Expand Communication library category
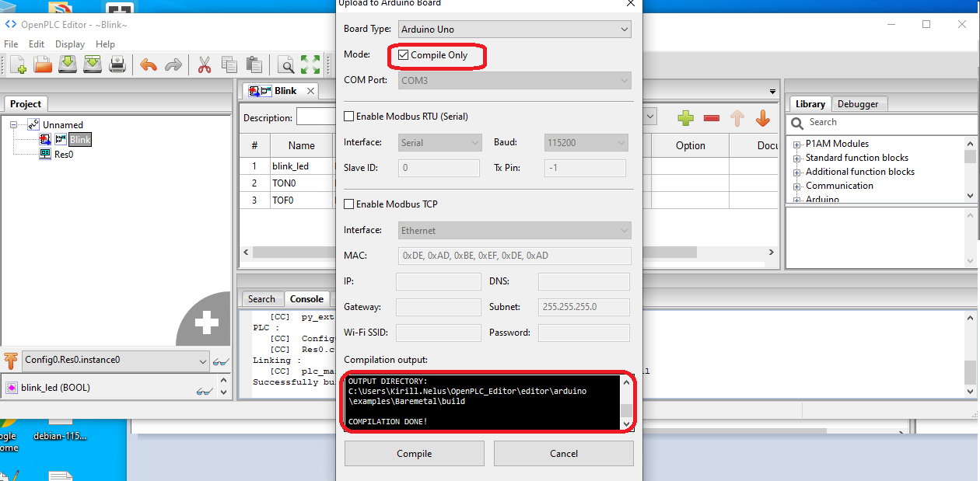This screenshot has height=481, width=980. pyautogui.click(x=797, y=186)
